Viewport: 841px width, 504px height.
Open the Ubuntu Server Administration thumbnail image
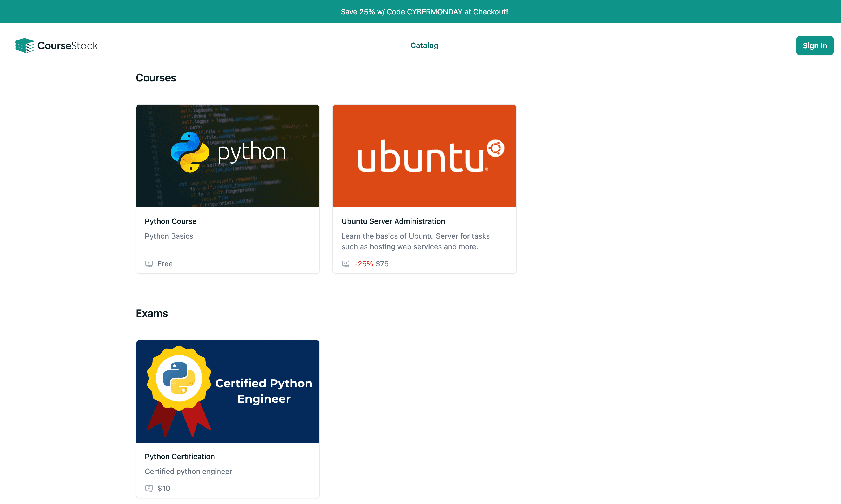point(424,156)
